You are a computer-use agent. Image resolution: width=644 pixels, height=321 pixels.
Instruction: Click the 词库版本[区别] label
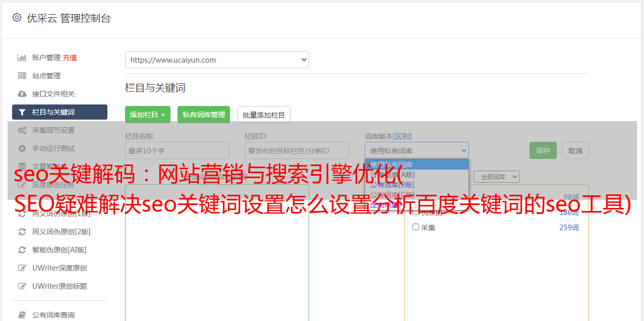pos(388,136)
